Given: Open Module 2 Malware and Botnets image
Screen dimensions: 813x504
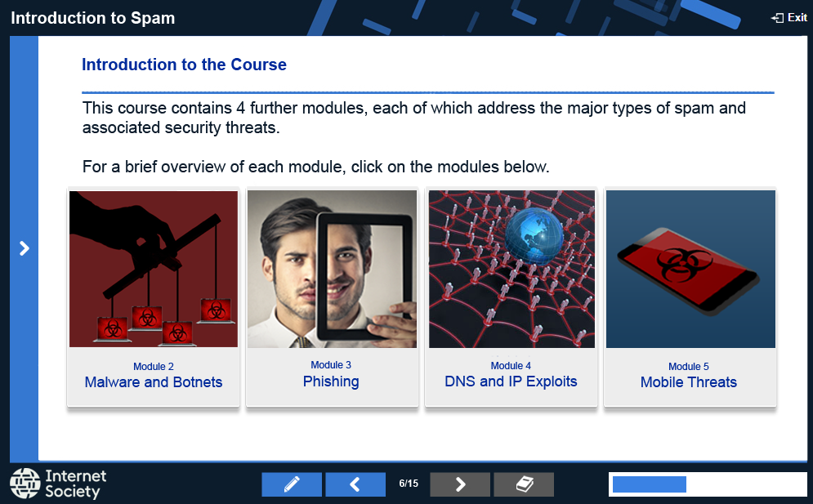Looking at the screenshot, I should pos(154,269).
